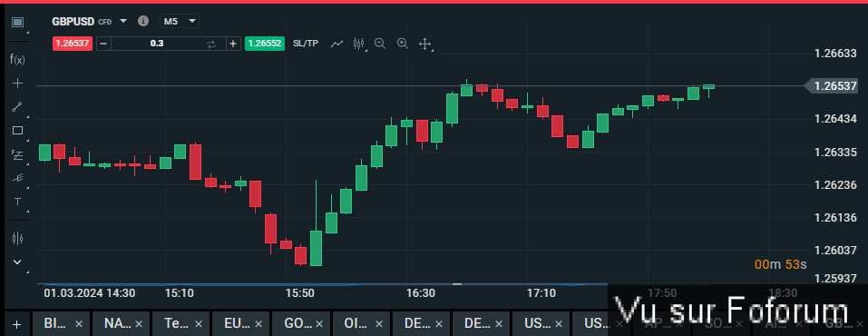This screenshot has height=336, width=868.
Task: Click the zoom out magnifier icon
Action: [x=380, y=44]
